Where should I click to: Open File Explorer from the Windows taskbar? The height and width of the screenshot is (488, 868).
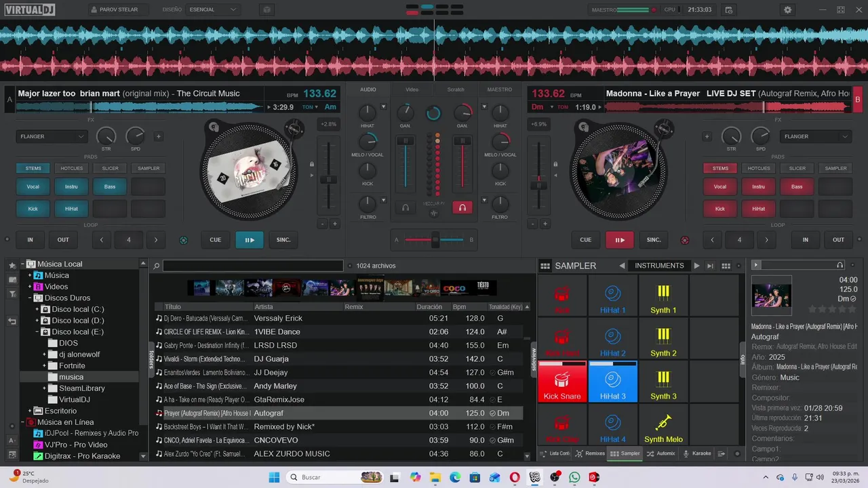[x=435, y=477]
